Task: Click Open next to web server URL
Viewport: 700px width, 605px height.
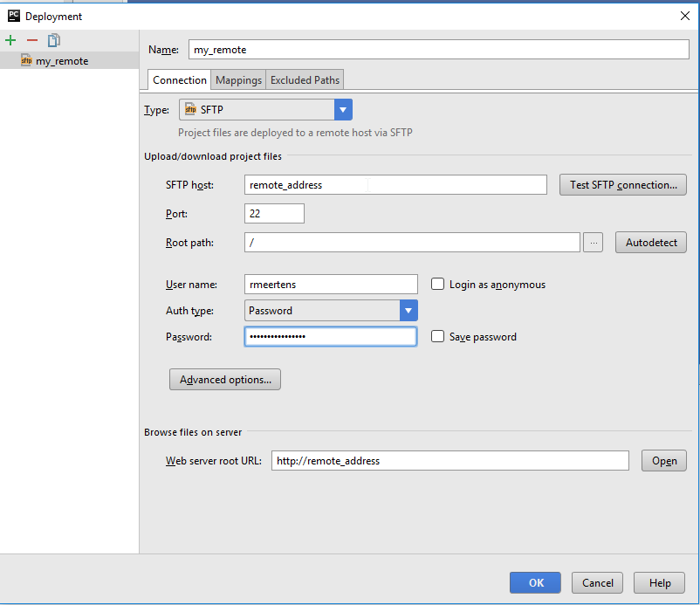Action: [x=663, y=461]
